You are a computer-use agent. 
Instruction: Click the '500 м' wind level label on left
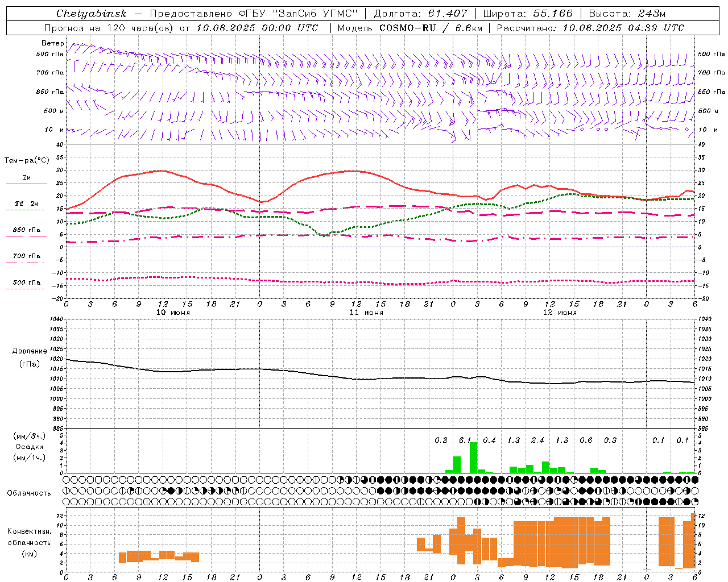(54, 111)
